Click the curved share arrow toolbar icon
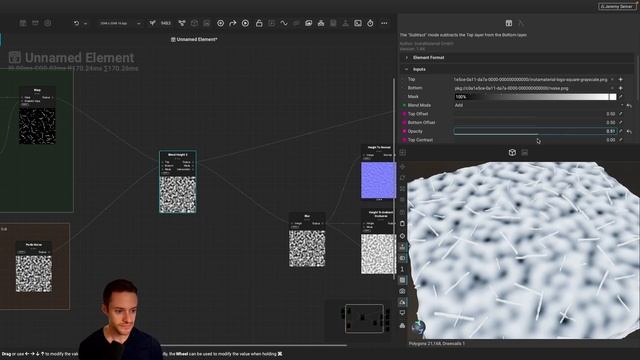 pos(233,23)
